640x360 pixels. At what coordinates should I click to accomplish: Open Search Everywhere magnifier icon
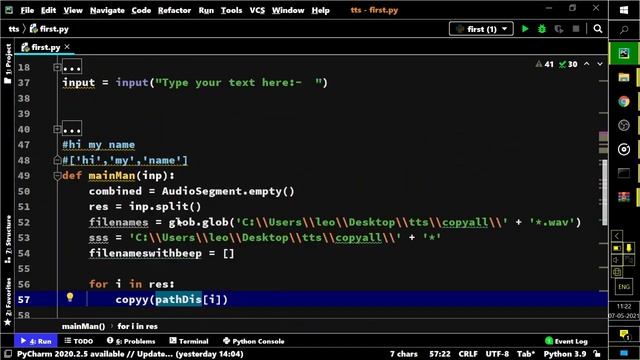click(598, 29)
